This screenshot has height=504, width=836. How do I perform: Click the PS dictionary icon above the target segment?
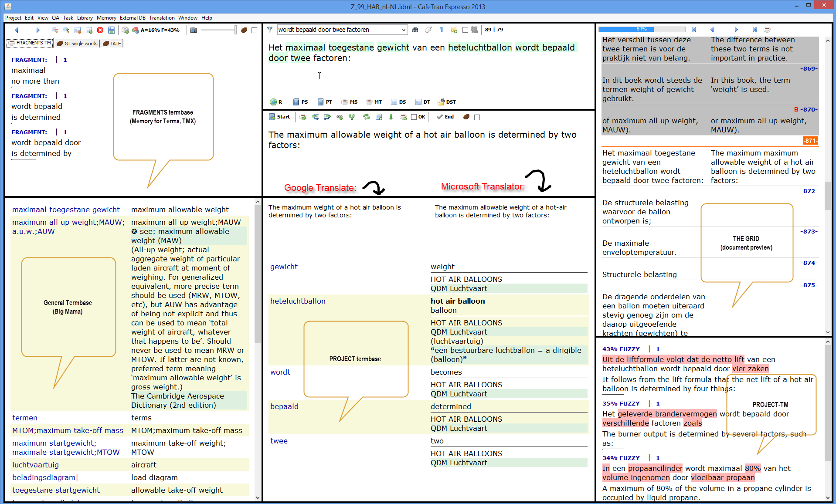tap(296, 102)
